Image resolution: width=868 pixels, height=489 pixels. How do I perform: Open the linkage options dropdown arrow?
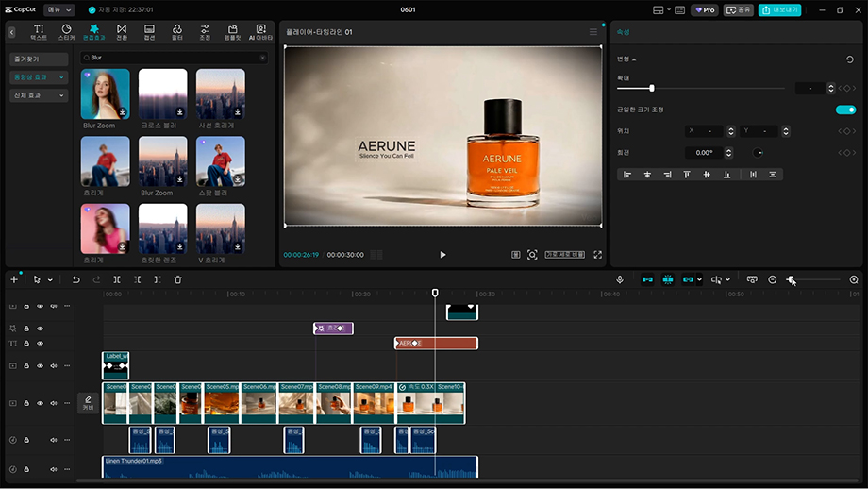click(700, 280)
